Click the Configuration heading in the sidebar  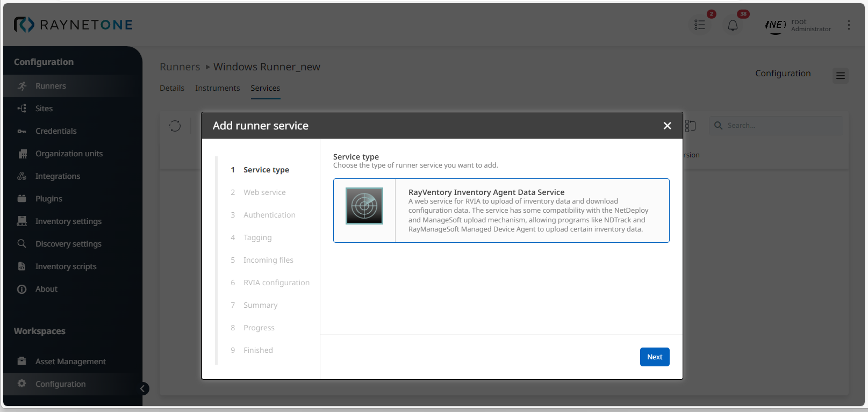[x=44, y=62]
